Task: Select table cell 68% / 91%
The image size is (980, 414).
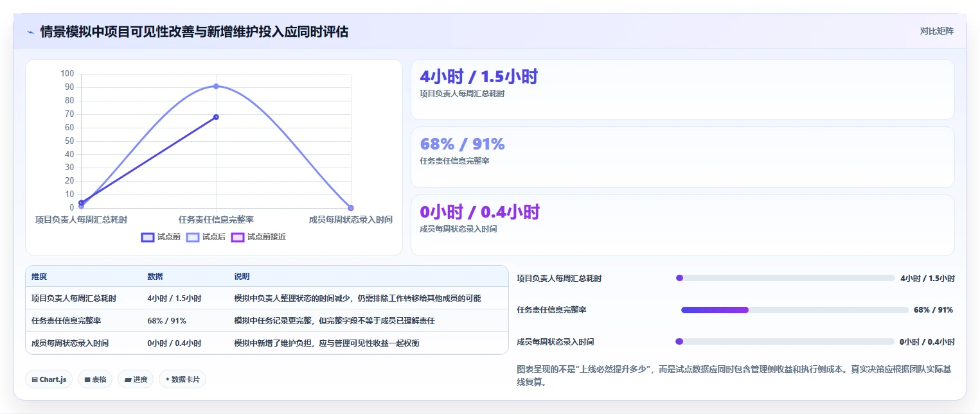Action: click(166, 321)
